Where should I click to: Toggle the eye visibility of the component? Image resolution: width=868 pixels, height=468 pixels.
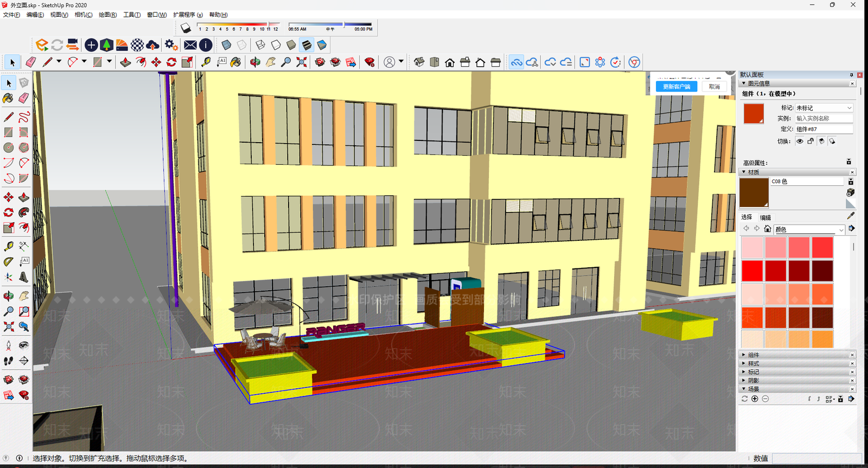[800, 141]
